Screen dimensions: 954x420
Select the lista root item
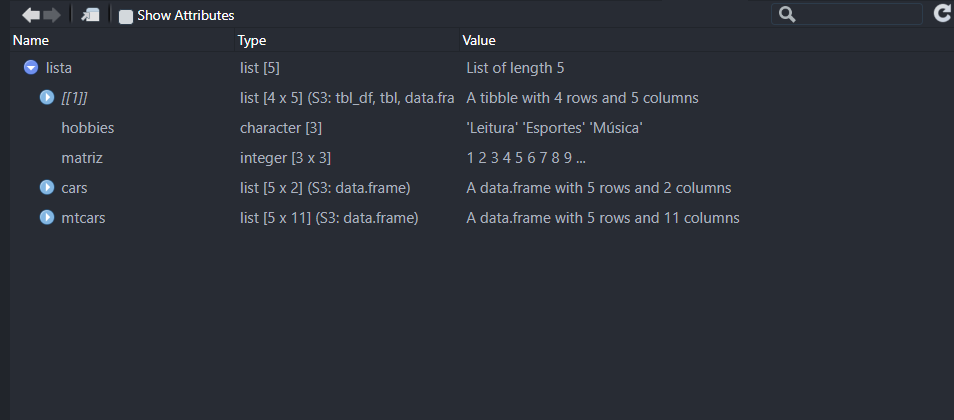coord(59,68)
